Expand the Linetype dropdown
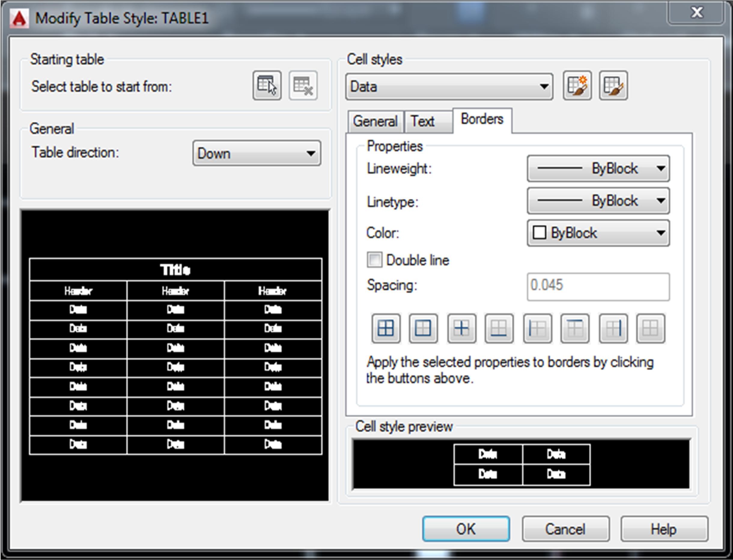 pyautogui.click(x=598, y=201)
